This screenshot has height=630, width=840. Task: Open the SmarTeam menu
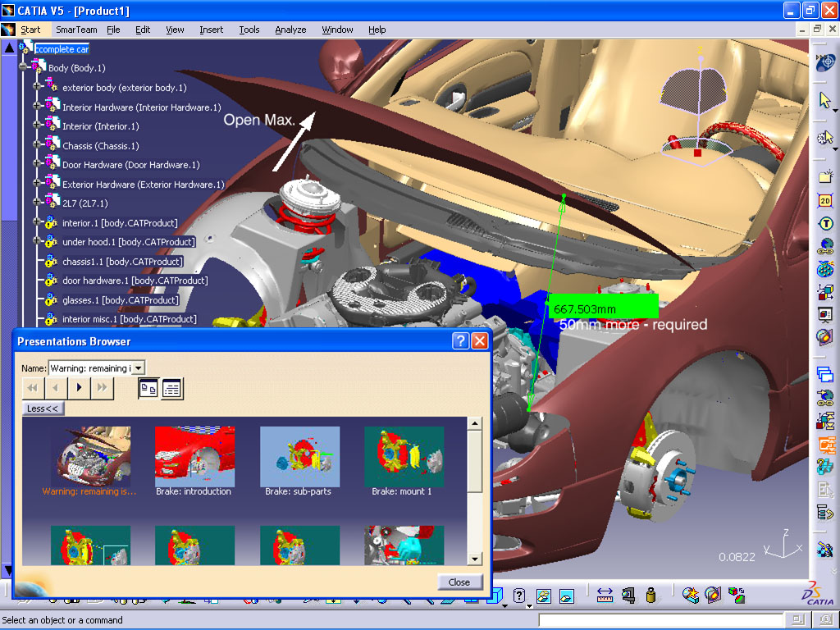click(76, 30)
